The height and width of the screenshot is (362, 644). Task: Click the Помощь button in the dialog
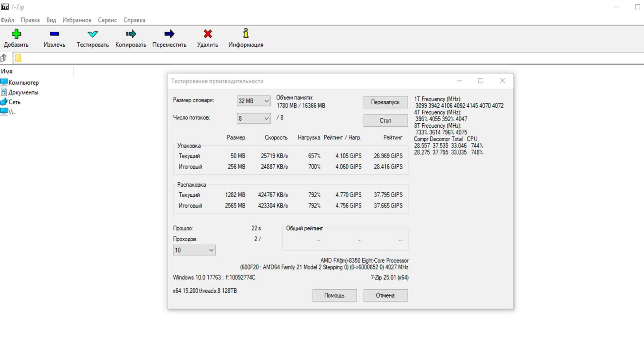click(334, 295)
